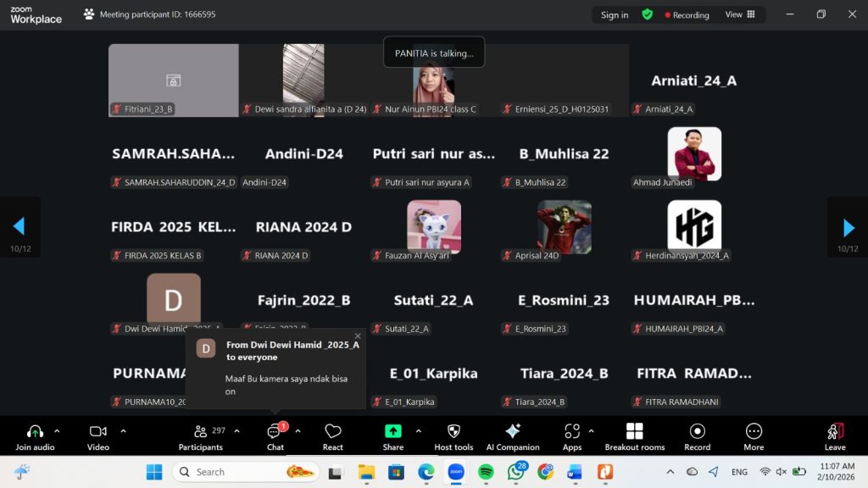Viewport: 868px width, 488px height.
Task: Open Breakout rooms
Action: pos(634,435)
